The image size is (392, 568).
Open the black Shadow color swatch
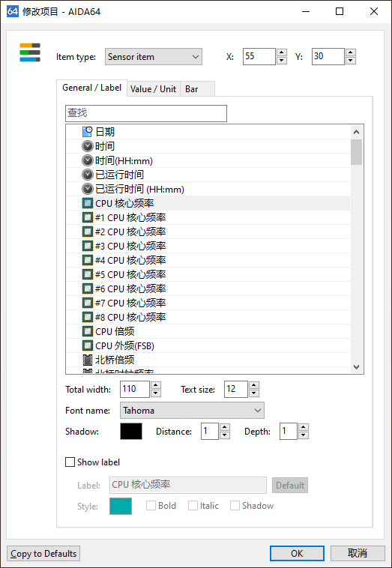coord(131,432)
